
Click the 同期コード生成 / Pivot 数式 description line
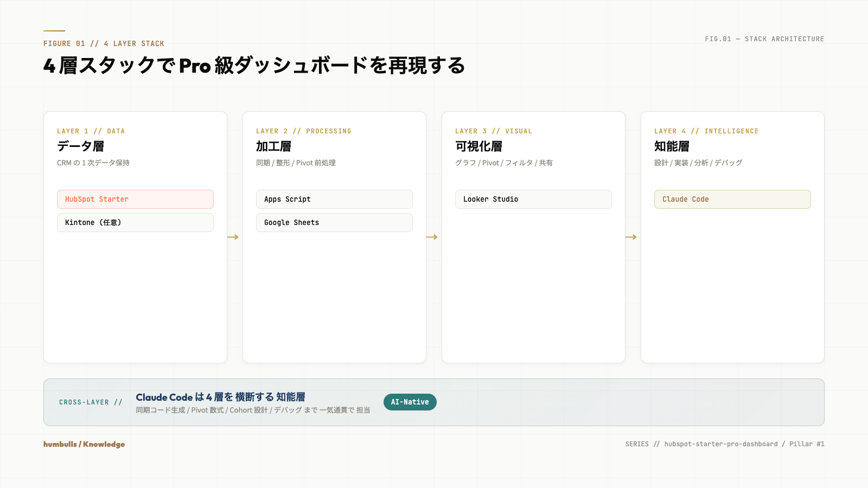[x=253, y=410]
